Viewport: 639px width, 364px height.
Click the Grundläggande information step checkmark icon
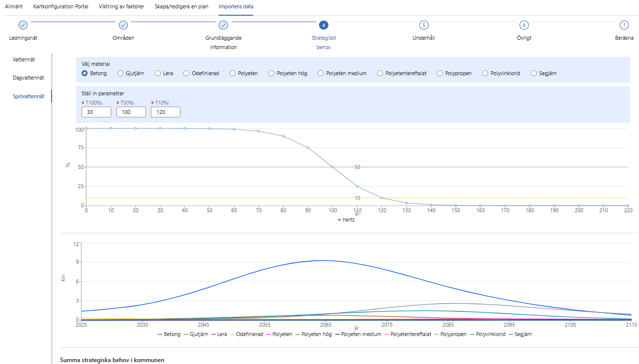[223, 25]
